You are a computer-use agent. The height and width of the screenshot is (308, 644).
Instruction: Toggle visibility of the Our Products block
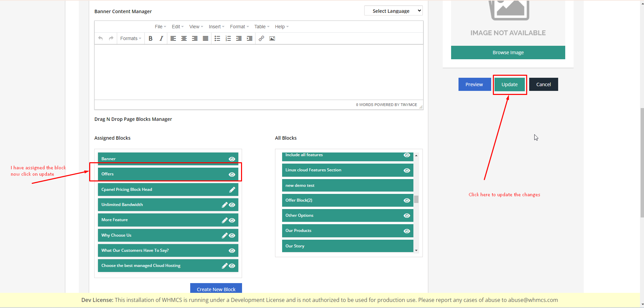pos(407,231)
